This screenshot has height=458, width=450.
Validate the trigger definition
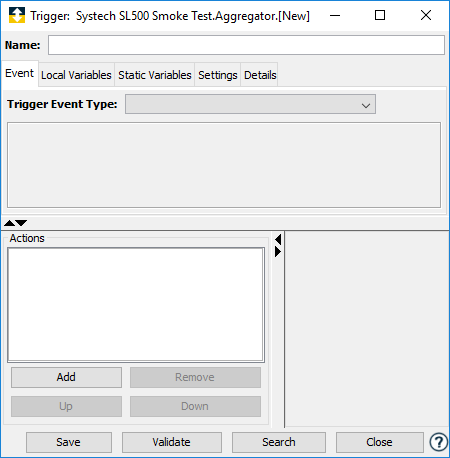172,442
